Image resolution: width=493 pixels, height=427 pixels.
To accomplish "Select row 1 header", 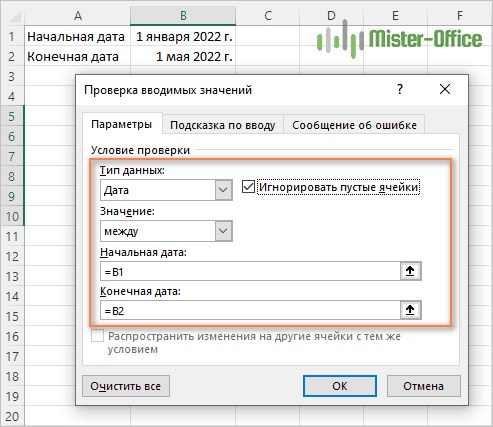I will point(12,36).
